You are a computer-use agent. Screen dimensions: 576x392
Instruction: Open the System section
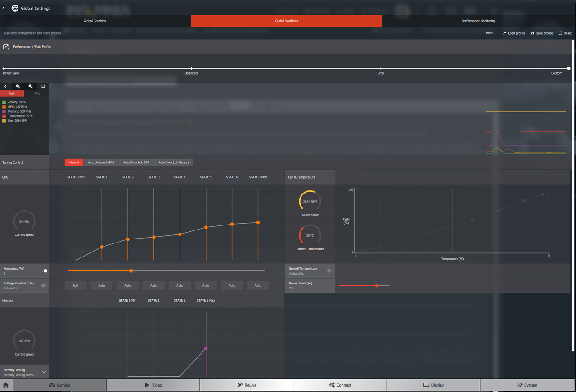pos(527,385)
